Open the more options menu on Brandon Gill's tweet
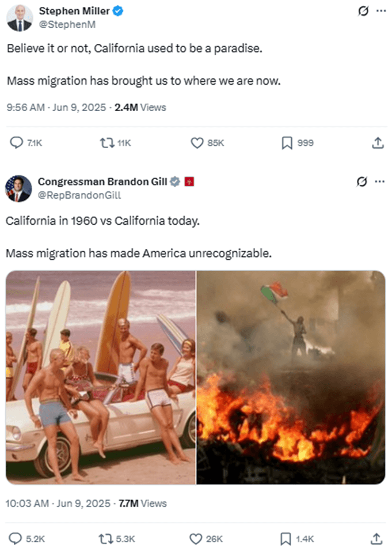392x552 pixels. [380, 182]
